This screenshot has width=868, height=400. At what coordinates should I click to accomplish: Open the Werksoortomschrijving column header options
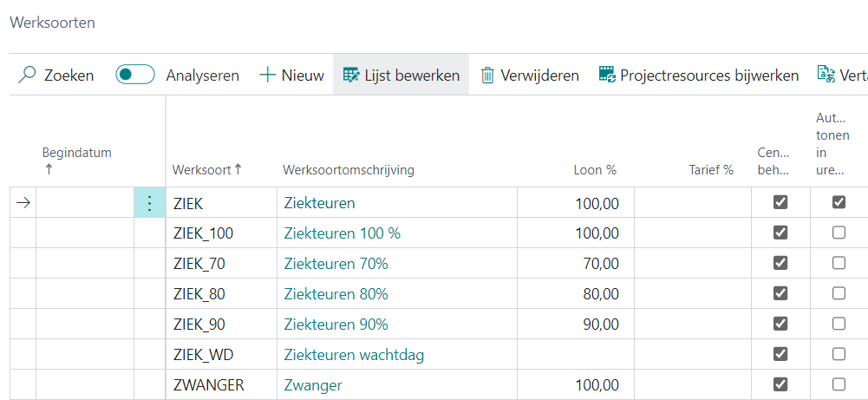coord(349,170)
